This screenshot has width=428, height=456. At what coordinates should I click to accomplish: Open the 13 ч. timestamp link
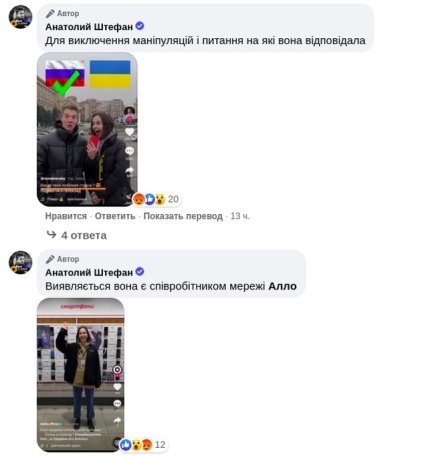click(x=240, y=216)
